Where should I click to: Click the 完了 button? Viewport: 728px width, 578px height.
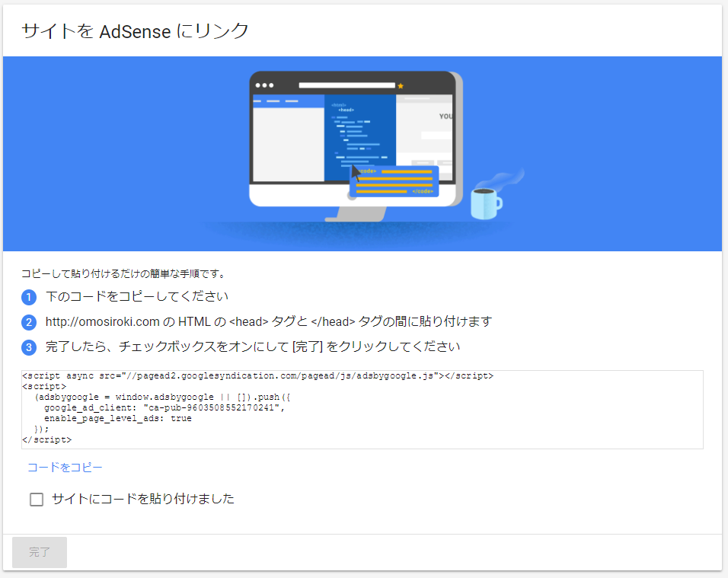tap(40, 552)
